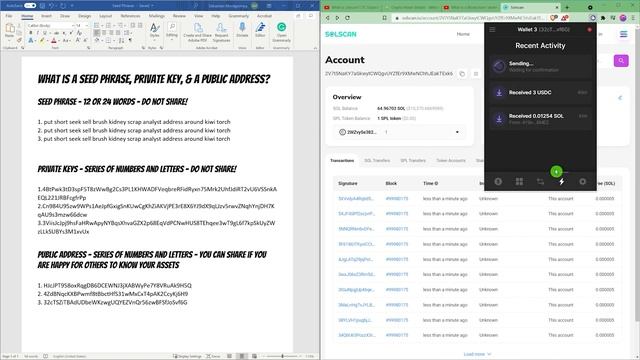Click the Text Effects icon in Font group
This screenshot has width=640, height=360.
(x=31, y=40)
